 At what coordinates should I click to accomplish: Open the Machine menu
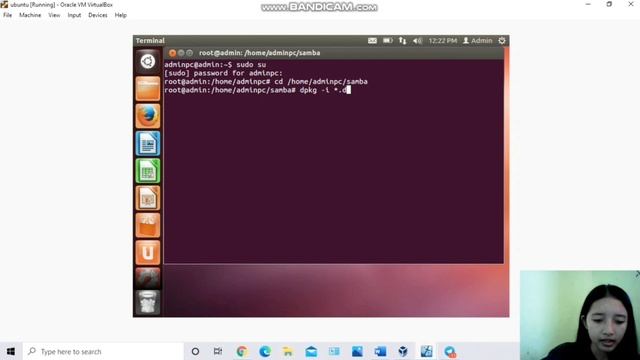[30, 15]
